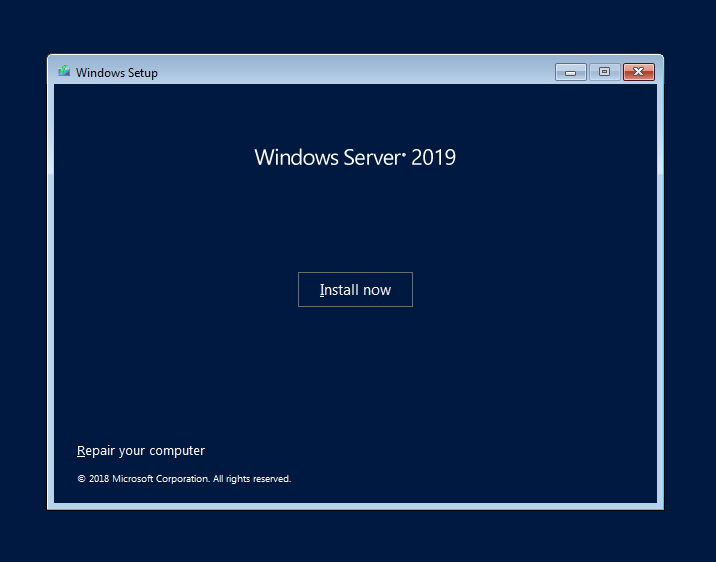The width and height of the screenshot is (716, 562).
Task: Click the 2018 Microsoft Corporation copyright text
Action: click(x=184, y=478)
